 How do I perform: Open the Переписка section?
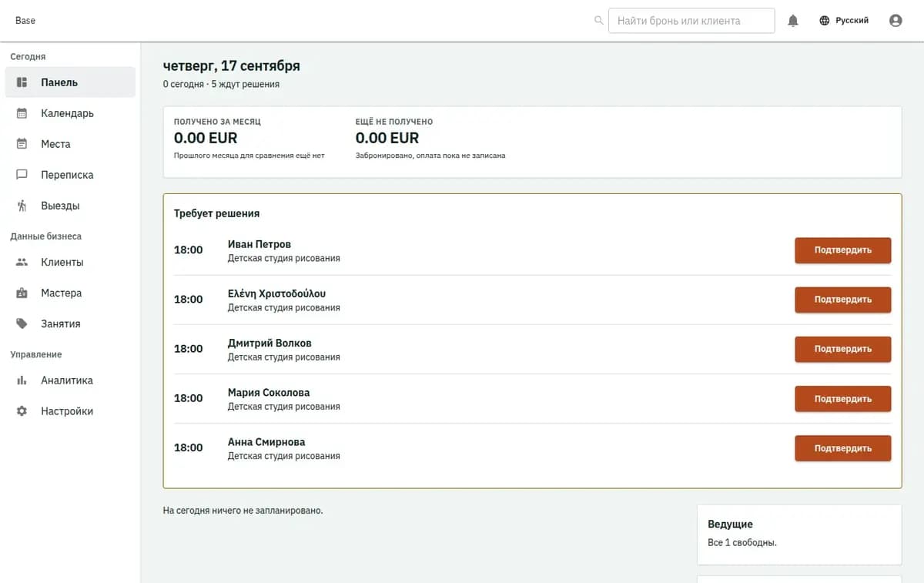point(70,175)
